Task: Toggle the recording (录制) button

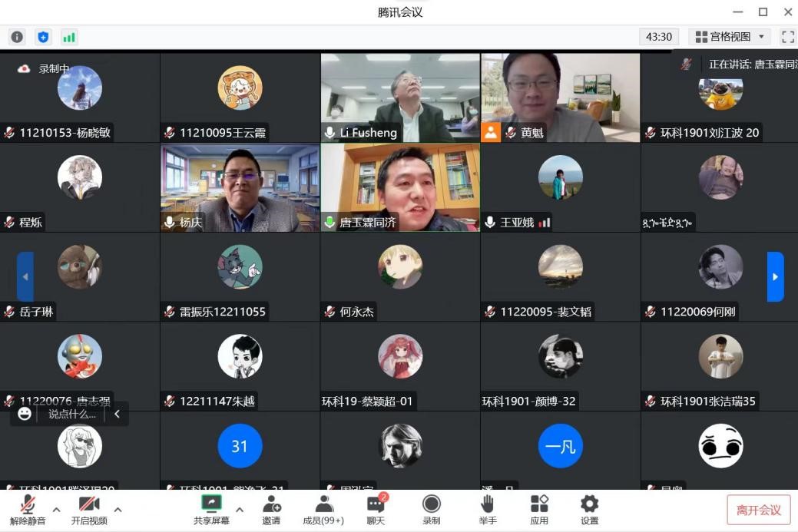Action: (432, 510)
